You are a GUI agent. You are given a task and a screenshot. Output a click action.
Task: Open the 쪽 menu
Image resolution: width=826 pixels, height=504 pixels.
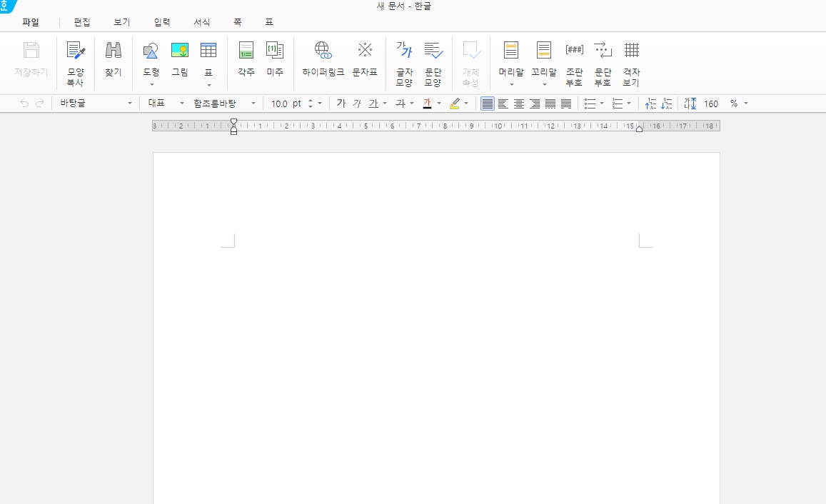pos(238,22)
